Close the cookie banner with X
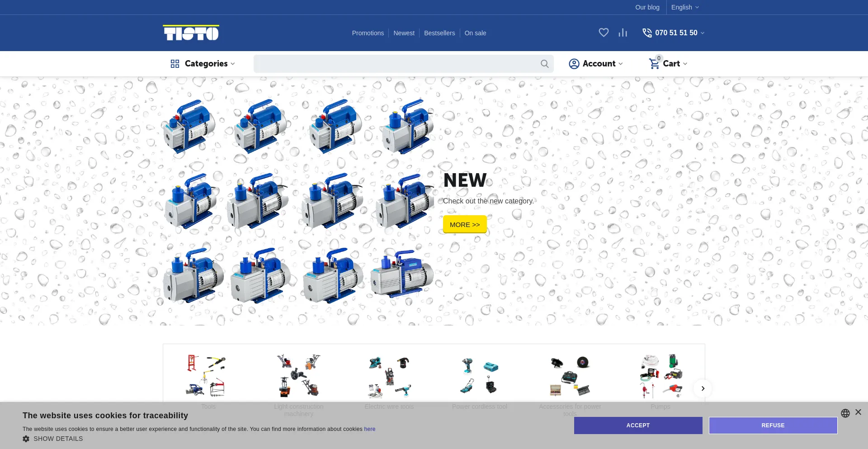The image size is (868, 449). coord(858,412)
